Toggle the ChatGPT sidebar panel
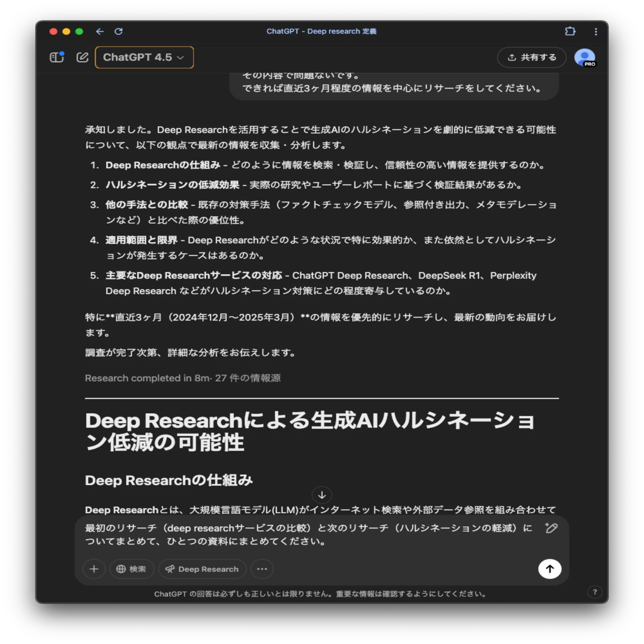 tap(57, 57)
